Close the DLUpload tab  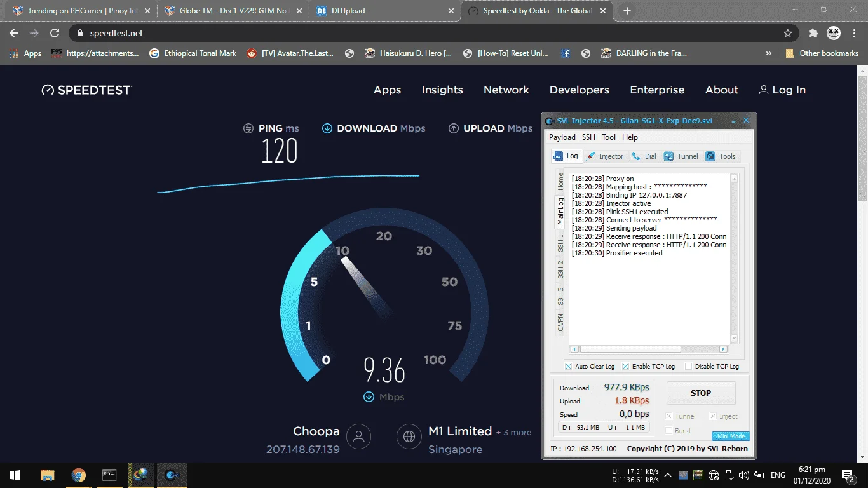coord(451,11)
